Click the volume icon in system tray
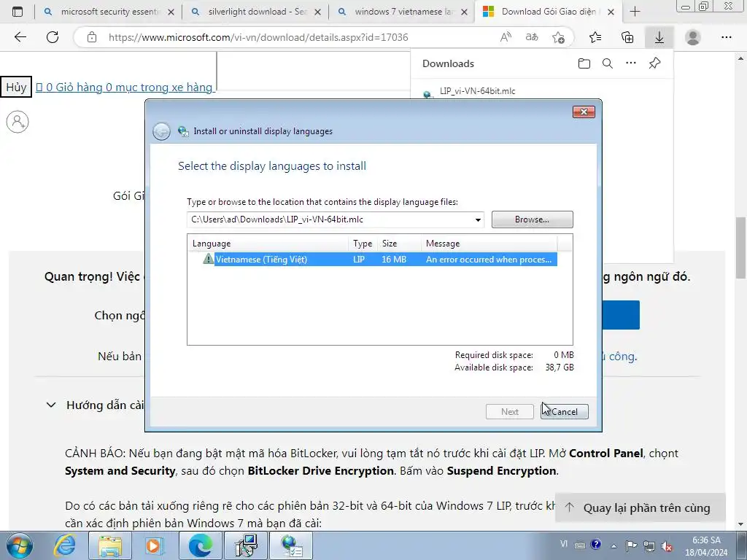The image size is (747, 560). click(x=667, y=545)
